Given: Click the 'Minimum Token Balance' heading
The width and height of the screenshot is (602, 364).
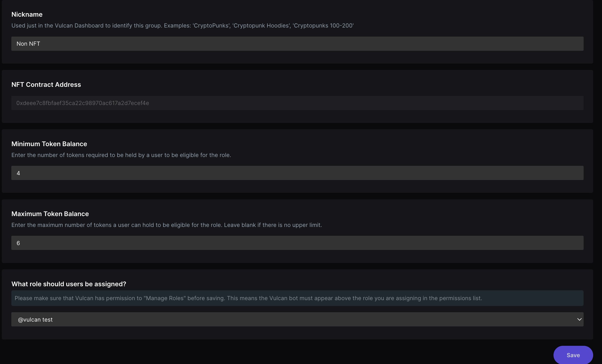Looking at the screenshot, I should tap(49, 144).
